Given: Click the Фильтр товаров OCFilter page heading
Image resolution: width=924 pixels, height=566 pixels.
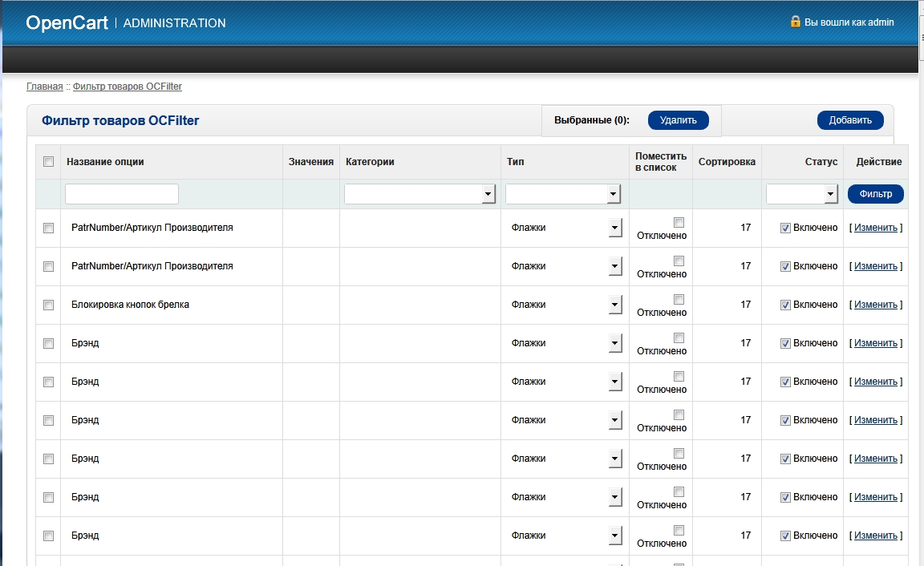Looking at the screenshot, I should (x=120, y=121).
